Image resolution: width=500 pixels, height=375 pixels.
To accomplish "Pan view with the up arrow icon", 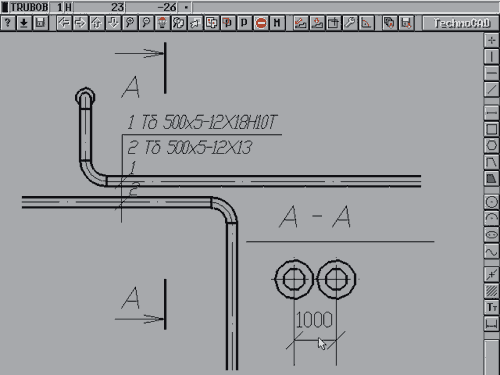I will point(97,23).
